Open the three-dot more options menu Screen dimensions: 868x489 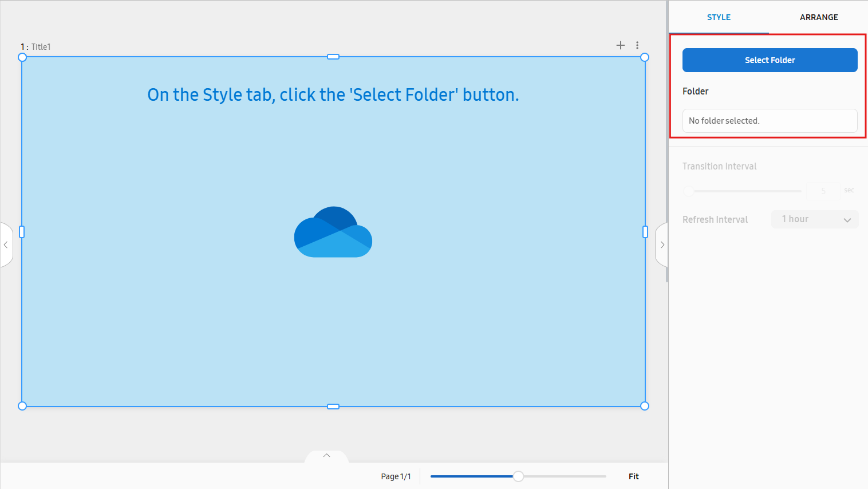tap(637, 45)
